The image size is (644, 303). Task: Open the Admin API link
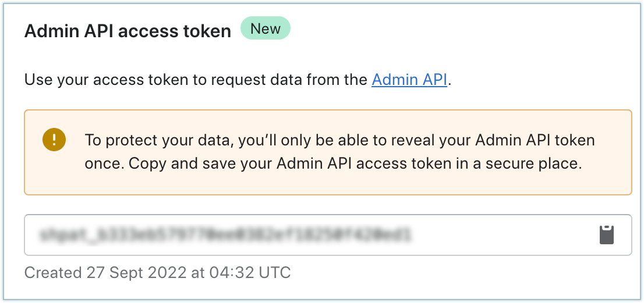coord(409,80)
